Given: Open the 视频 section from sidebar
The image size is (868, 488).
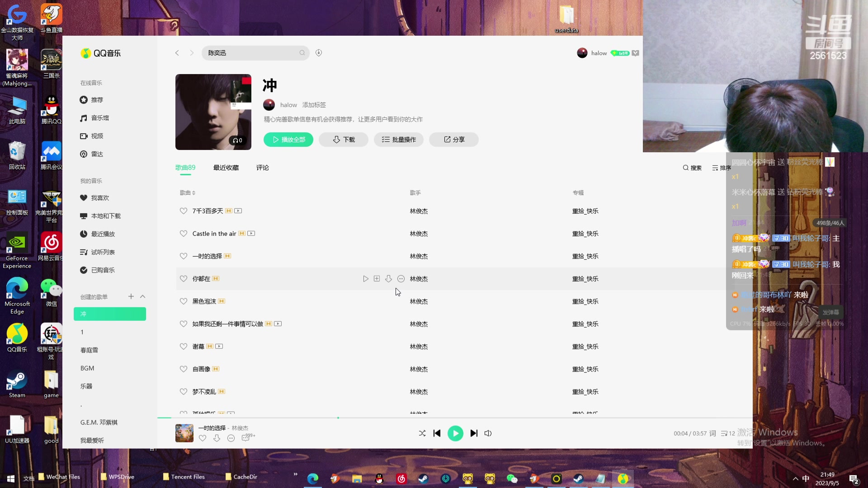Looking at the screenshot, I should point(96,136).
